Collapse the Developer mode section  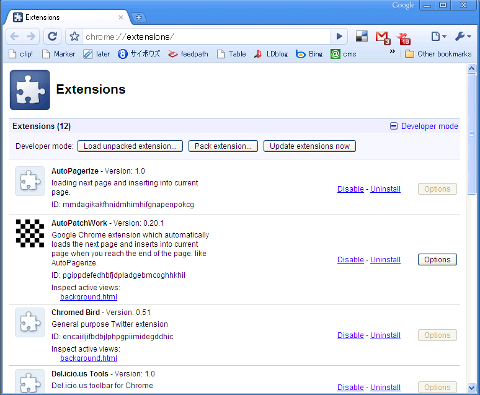pyautogui.click(x=424, y=126)
